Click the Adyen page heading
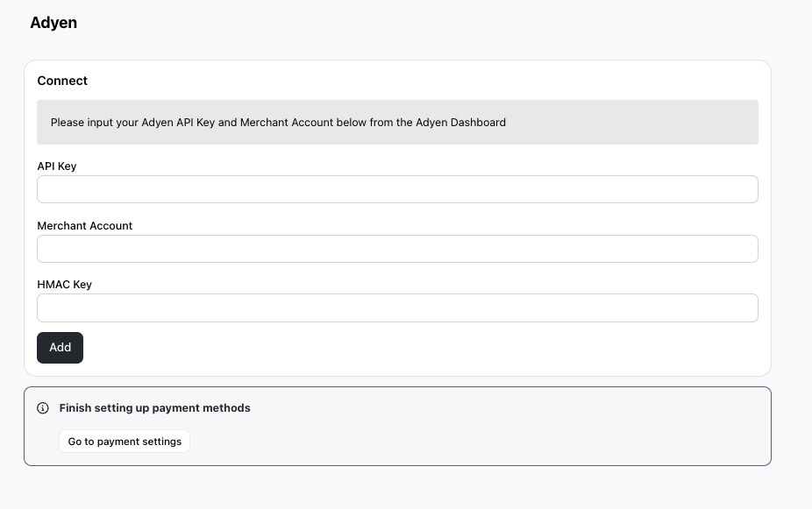The height and width of the screenshot is (509, 812). pos(53,23)
